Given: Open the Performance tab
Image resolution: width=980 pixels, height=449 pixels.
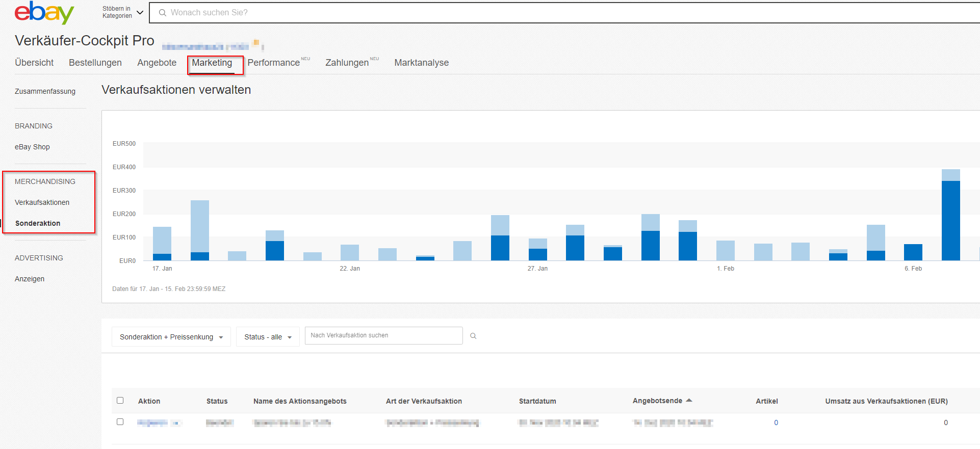Looking at the screenshot, I should click(274, 63).
